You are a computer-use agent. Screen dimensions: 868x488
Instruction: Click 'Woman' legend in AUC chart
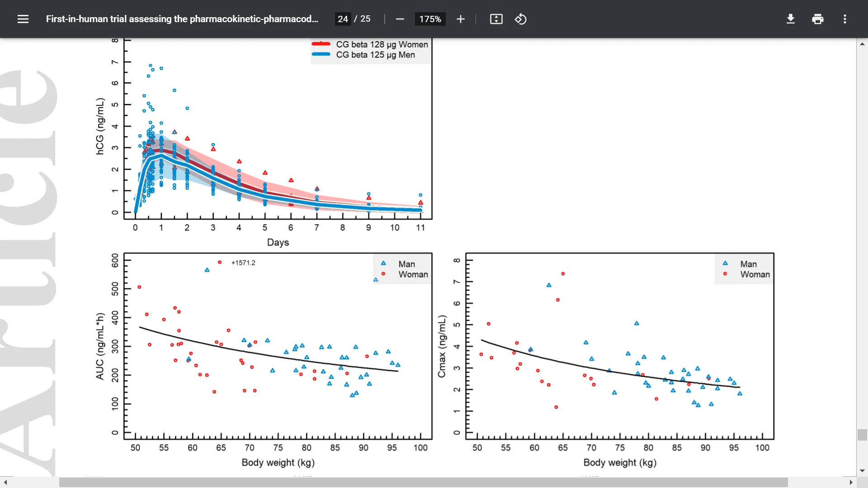(413, 274)
